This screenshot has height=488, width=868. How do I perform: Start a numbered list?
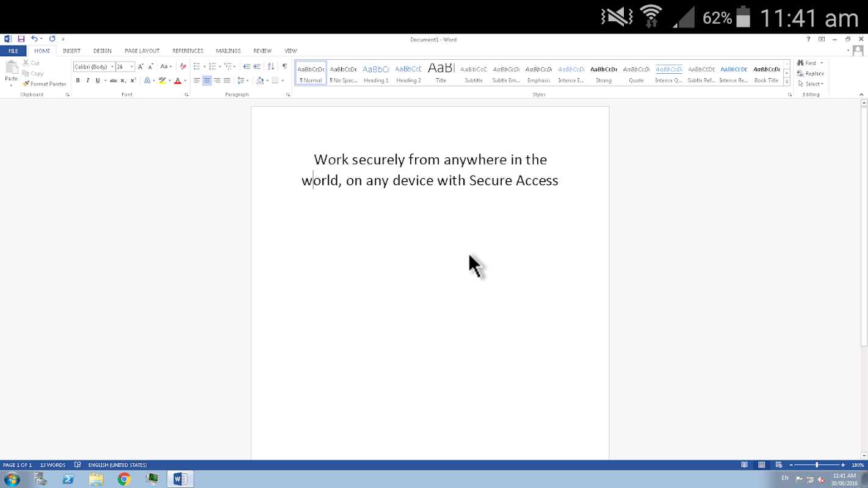coord(212,66)
